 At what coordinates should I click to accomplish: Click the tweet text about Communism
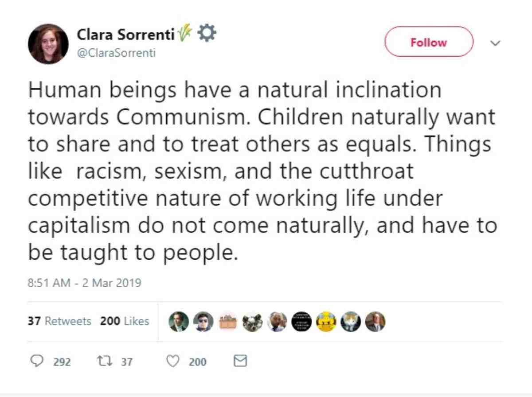click(x=262, y=171)
